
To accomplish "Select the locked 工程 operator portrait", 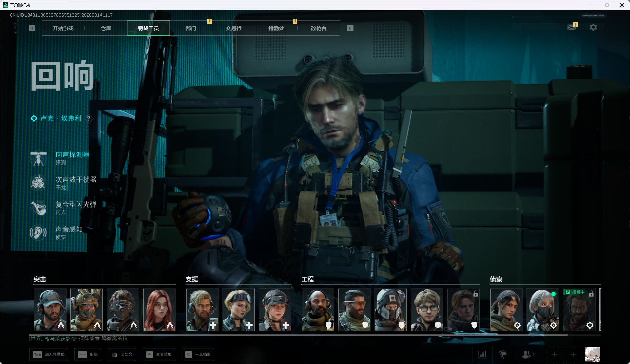I will [x=463, y=310].
